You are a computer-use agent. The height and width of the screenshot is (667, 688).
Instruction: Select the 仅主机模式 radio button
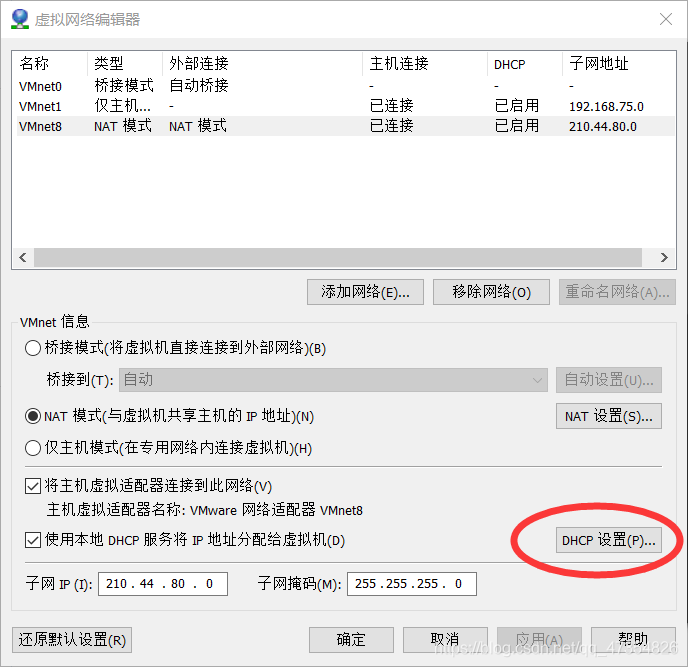point(33,448)
